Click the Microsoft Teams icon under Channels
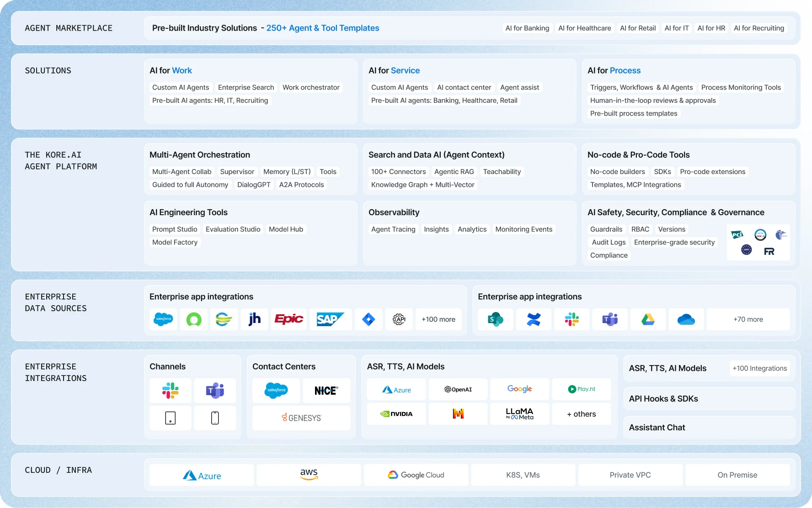This screenshot has height=508, width=812. click(x=215, y=390)
